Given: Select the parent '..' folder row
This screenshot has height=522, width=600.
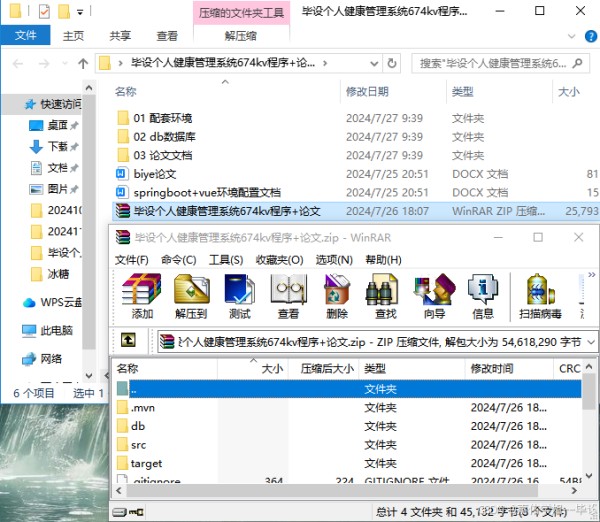Looking at the screenshot, I should [348, 389].
